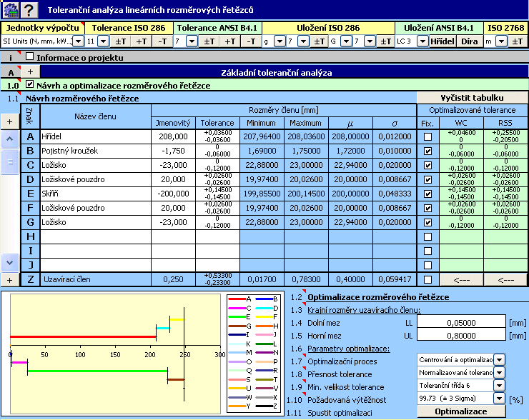Click the Vyčistit tabulku button
The image size is (529, 420).
pos(472,97)
